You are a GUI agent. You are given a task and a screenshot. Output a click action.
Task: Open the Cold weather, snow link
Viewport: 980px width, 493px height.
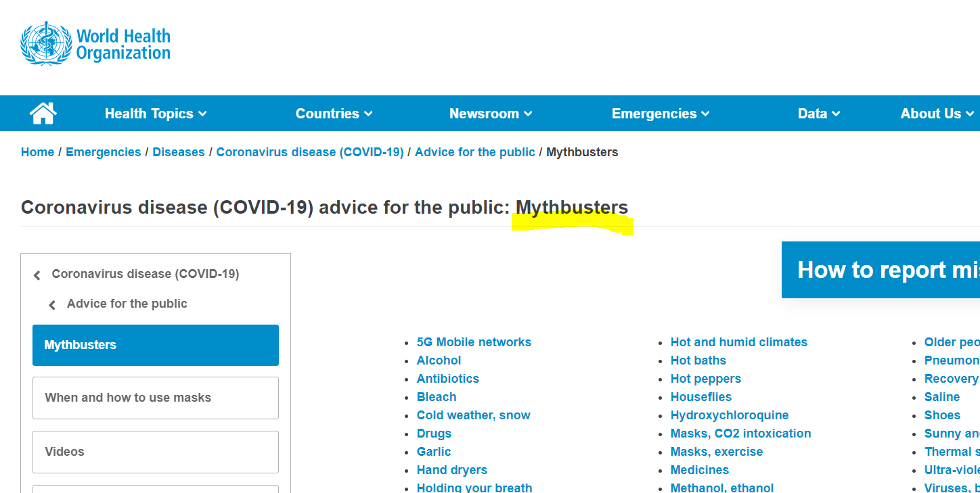click(x=474, y=415)
